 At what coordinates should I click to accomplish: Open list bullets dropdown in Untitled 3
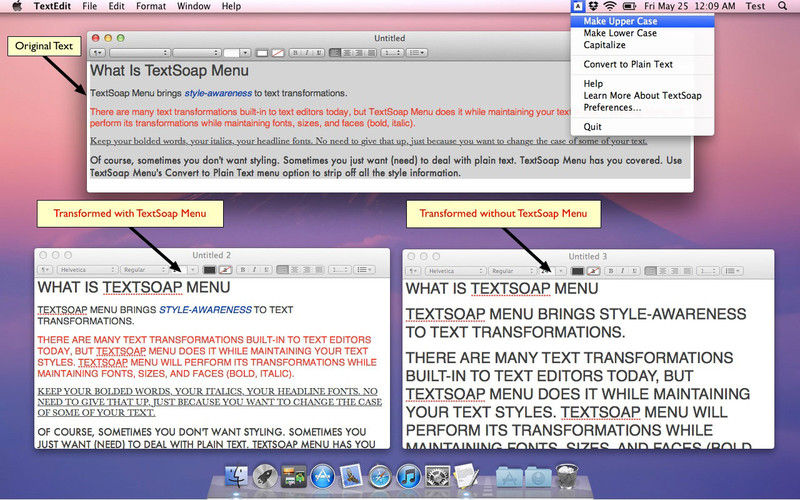(x=732, y=271)
